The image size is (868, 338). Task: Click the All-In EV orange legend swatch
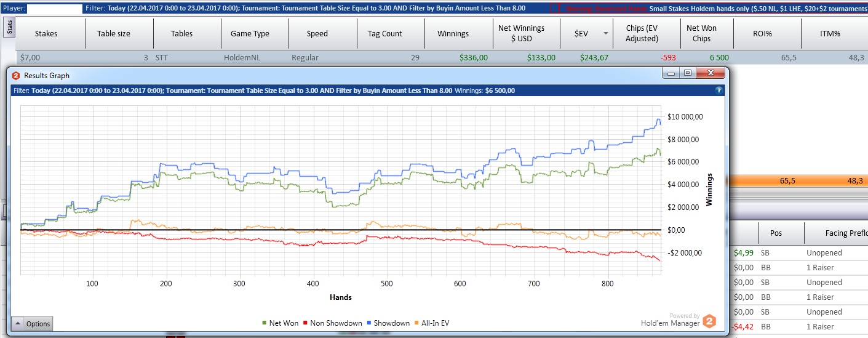click(418, 323)
